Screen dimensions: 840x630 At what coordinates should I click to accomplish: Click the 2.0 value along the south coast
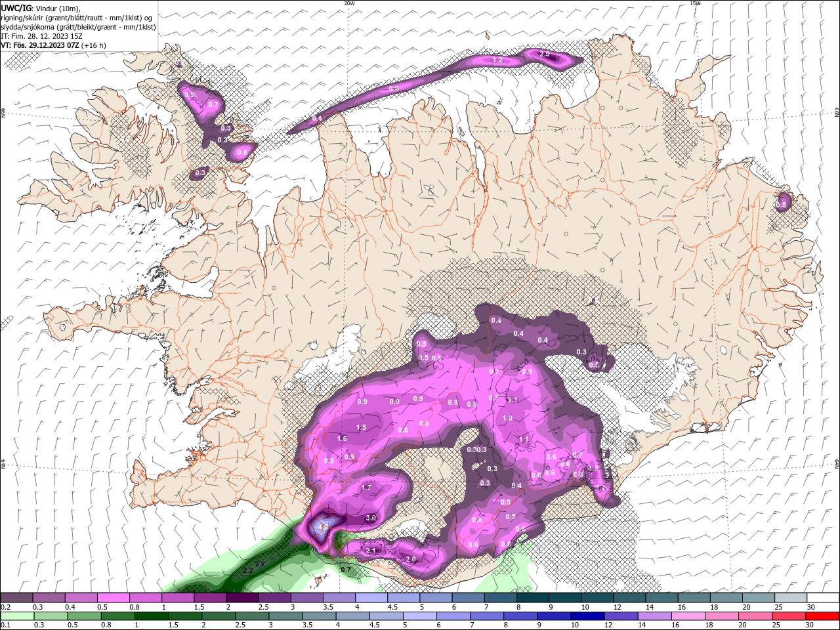point(411,559)
